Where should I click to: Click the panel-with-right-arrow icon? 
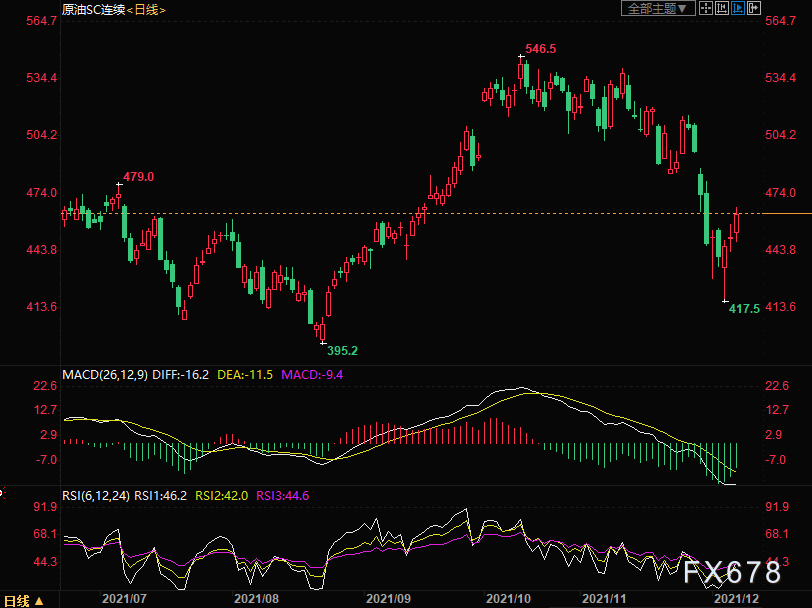click(x=753, y=8)
